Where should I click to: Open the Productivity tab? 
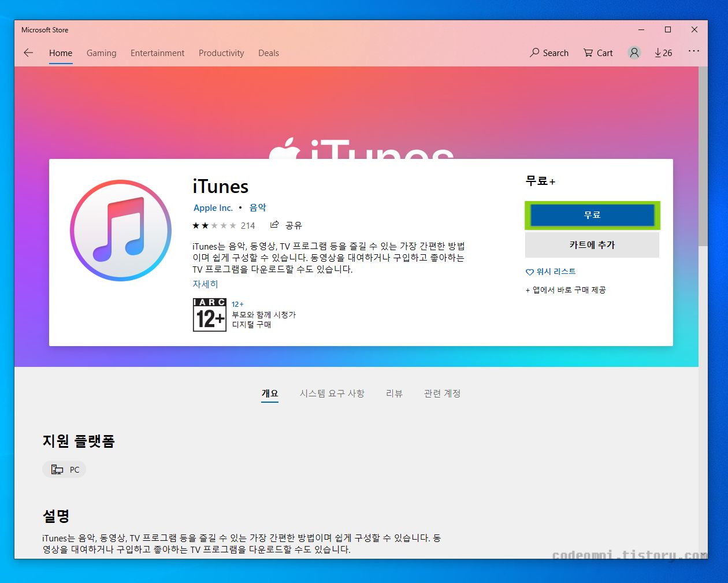click(x=221, y=53)
